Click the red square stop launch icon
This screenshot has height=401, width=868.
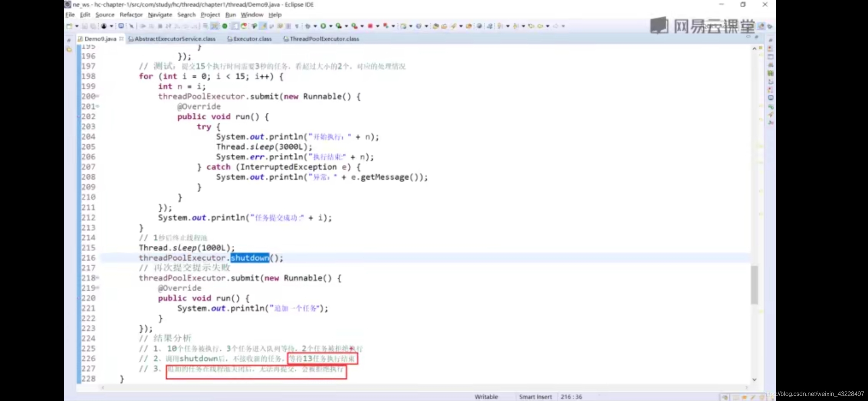pos(370,26)
